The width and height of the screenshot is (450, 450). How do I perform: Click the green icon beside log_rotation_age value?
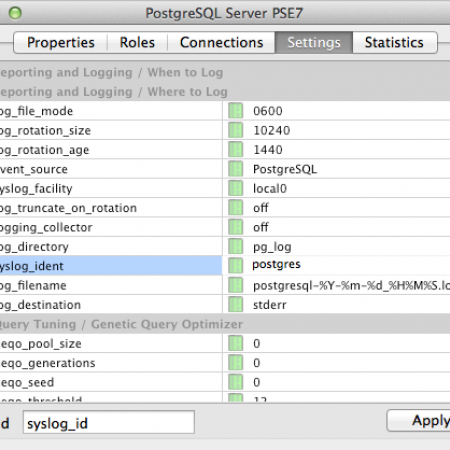[236, 150]
